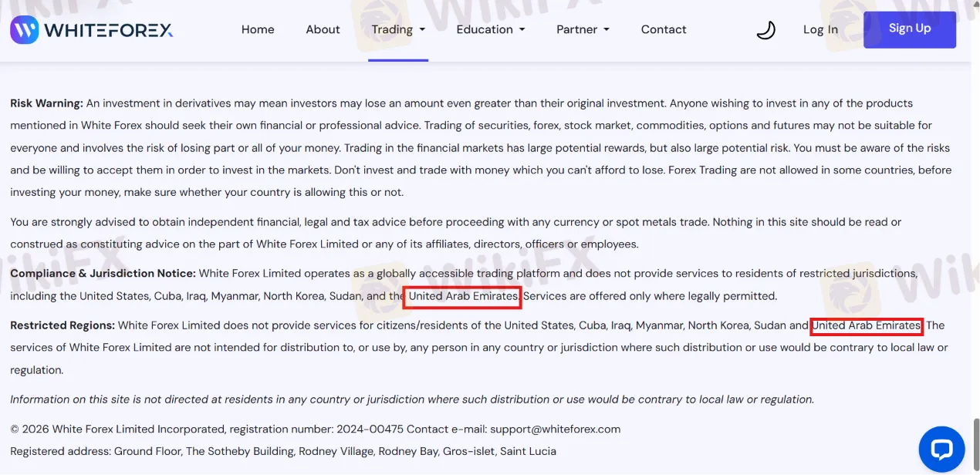Click the first highlighted United Arab Emirates box

tap(463, 296)
